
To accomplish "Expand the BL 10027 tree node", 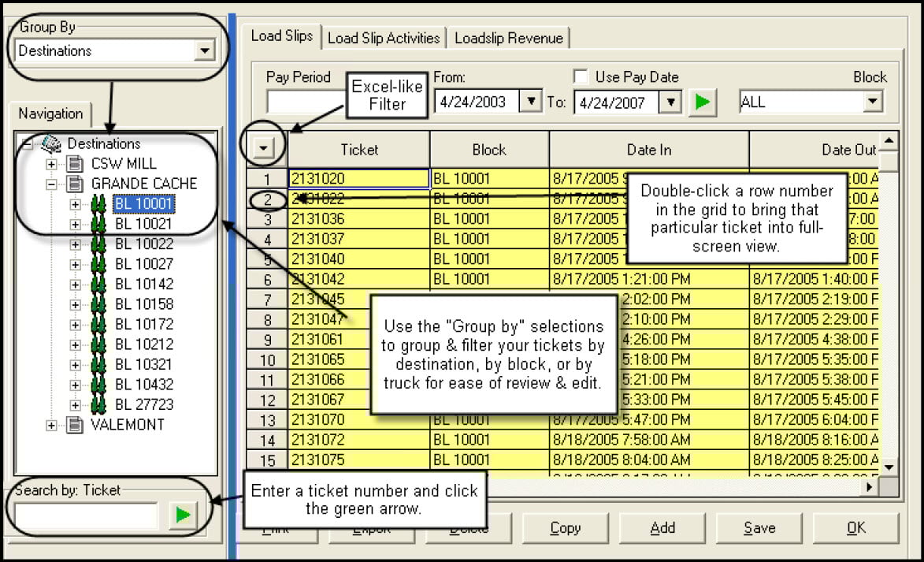I will pyautogui.click(x=75, y=264).
